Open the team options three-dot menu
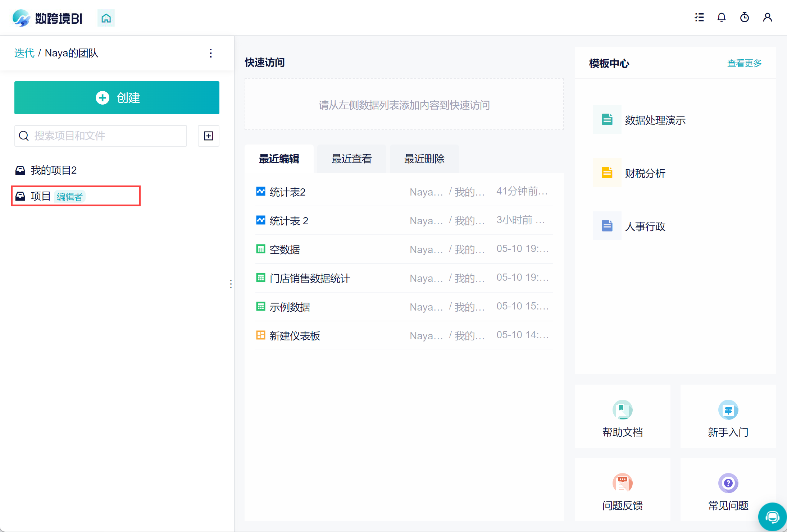The height and width of the screenshot is (532, 787). pyautogui.click(x=211, y=53)
